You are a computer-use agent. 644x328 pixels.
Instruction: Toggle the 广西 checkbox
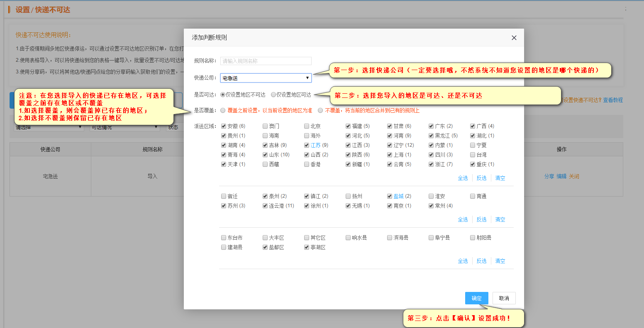[x=473, y=126]
